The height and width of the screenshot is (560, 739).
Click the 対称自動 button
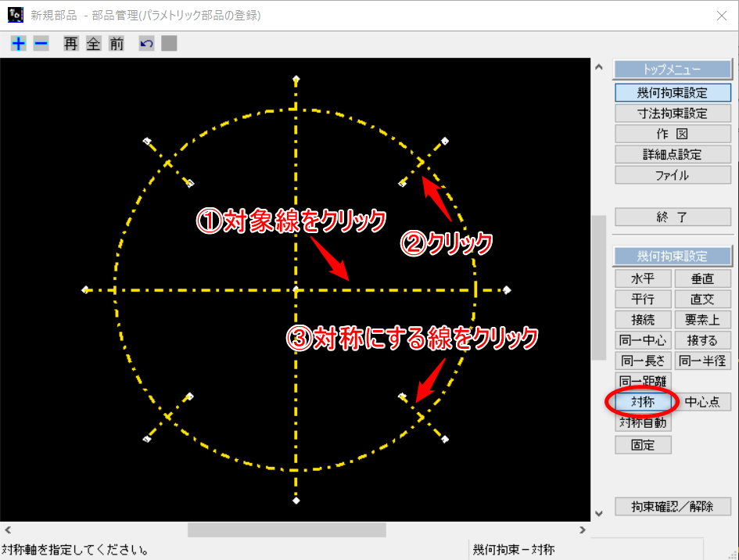tap(643, 422)
